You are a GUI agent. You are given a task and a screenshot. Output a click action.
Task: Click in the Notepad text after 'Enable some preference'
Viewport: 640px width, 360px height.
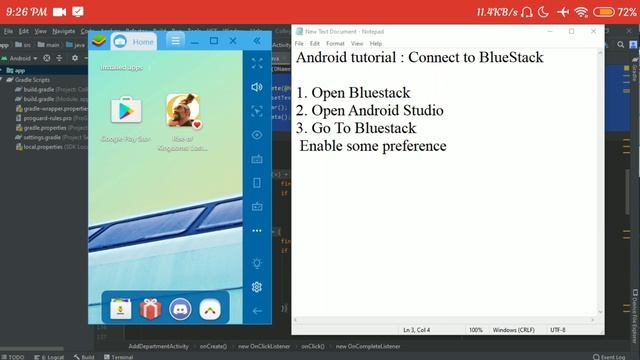point(448,146)
